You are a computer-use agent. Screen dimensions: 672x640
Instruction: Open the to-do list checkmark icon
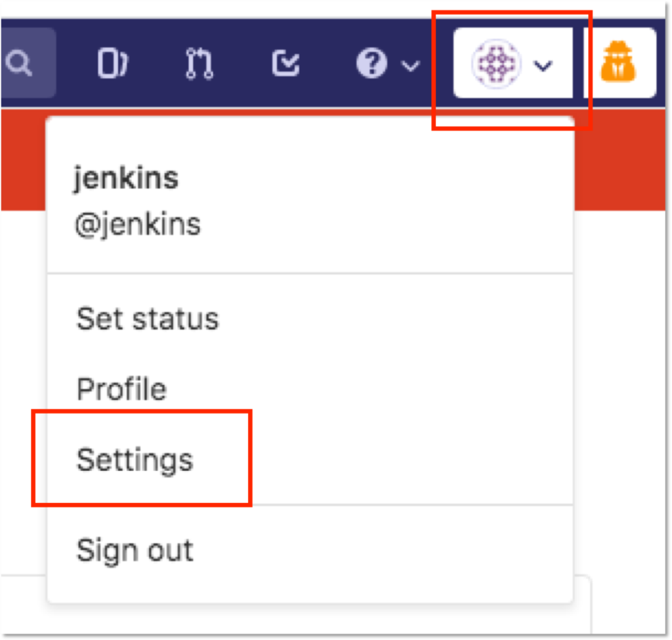pos(285,64)
